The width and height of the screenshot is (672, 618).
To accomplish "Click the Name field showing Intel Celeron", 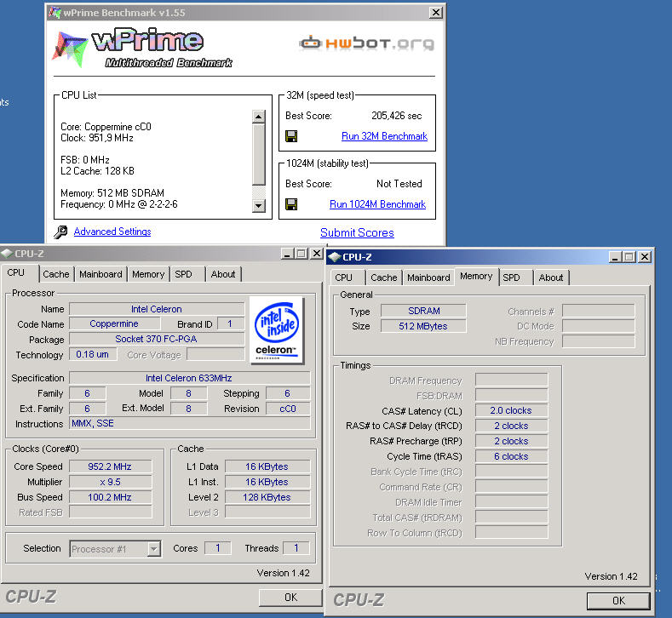I will [157, 309].
